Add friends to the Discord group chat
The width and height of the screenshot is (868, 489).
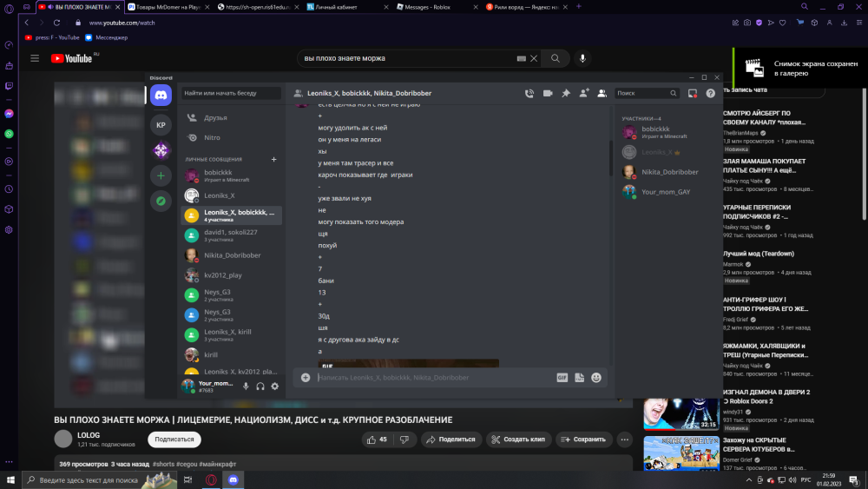(x=584, y=94)
